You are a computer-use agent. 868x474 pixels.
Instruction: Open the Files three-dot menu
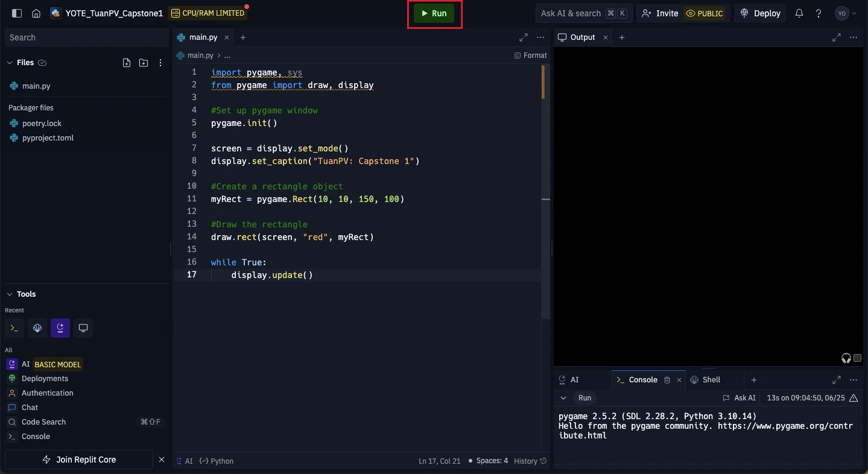click(160, 63)
